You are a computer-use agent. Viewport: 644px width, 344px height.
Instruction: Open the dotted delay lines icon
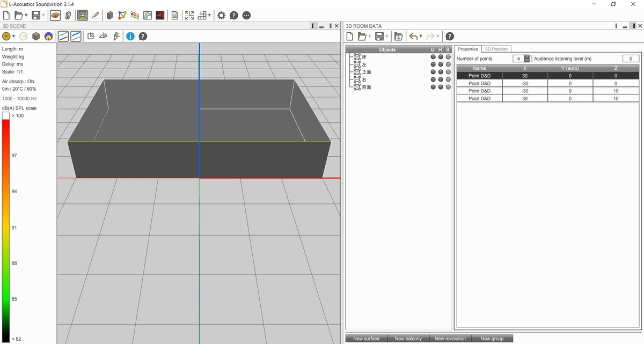pos(135,16)
